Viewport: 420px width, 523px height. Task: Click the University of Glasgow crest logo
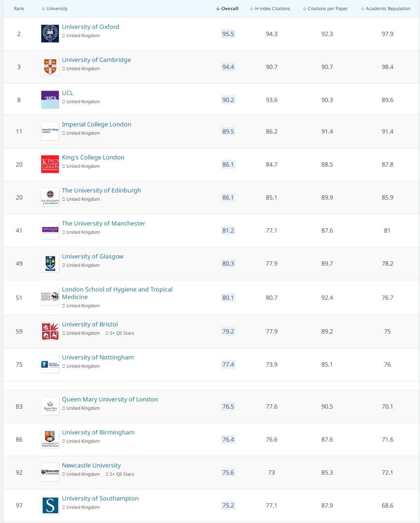click(x=50, y=263)
